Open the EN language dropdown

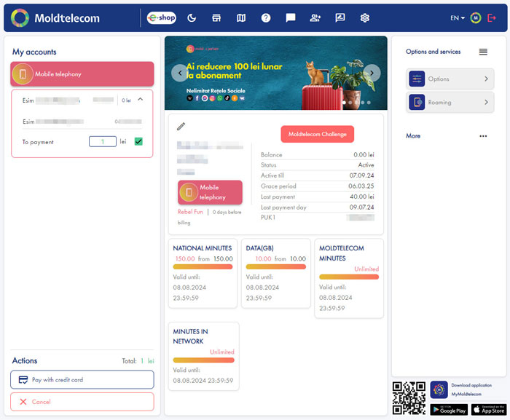click(x=457, y=18)
